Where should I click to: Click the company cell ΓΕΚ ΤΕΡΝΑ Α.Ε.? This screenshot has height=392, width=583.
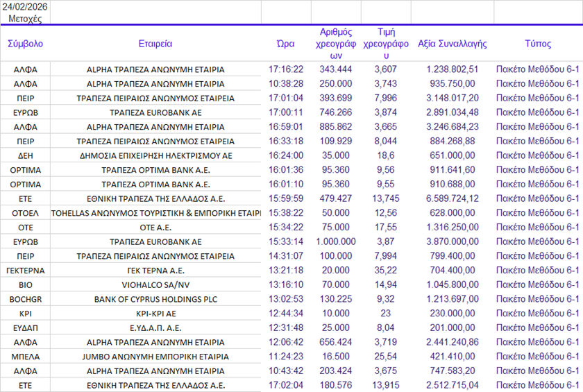(x=155, y=271)
